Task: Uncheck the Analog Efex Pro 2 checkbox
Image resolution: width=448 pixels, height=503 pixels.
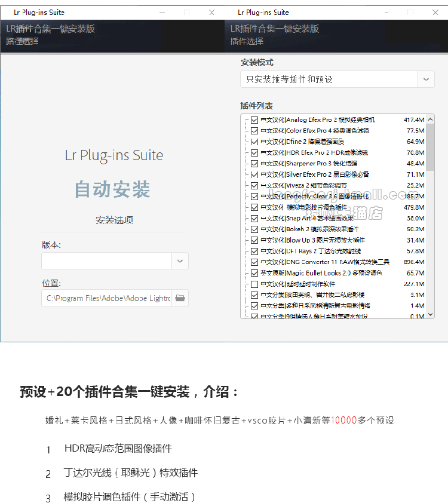Action: click(254, 120)
